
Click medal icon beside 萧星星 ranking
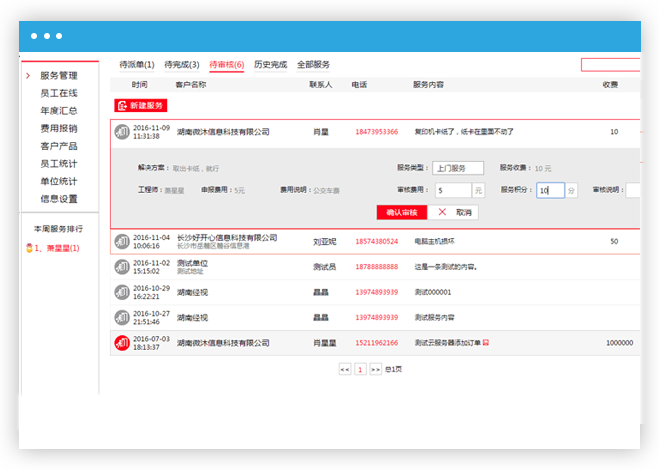pos(29,248)
